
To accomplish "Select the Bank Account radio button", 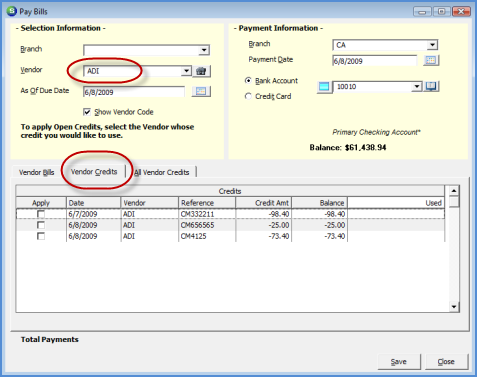I will [248, 80].
